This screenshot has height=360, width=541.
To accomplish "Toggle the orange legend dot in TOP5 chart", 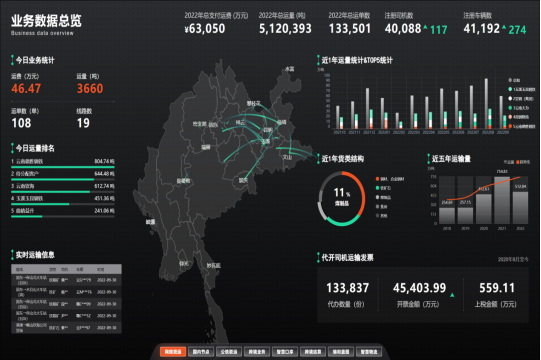I will (510, 126).
